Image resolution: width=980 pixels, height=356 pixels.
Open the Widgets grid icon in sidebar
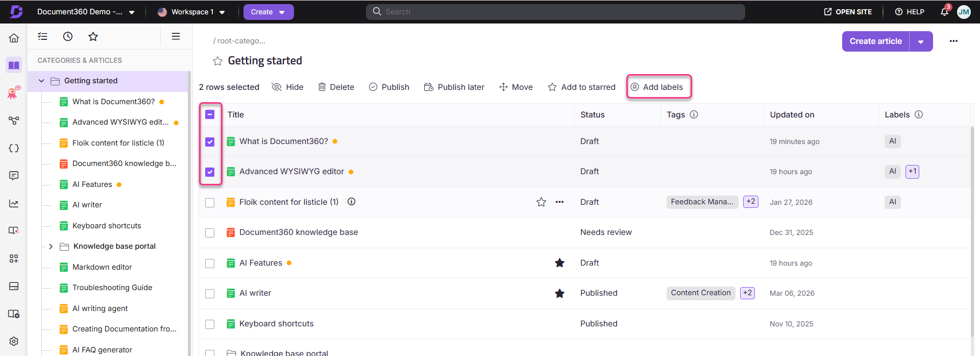(14, 258)
